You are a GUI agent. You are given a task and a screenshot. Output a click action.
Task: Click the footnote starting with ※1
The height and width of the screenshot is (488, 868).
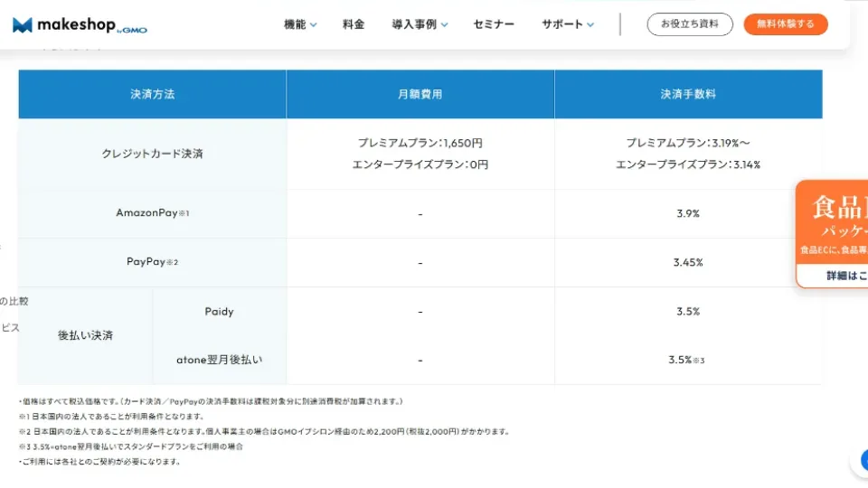click(x=112, y=416)
